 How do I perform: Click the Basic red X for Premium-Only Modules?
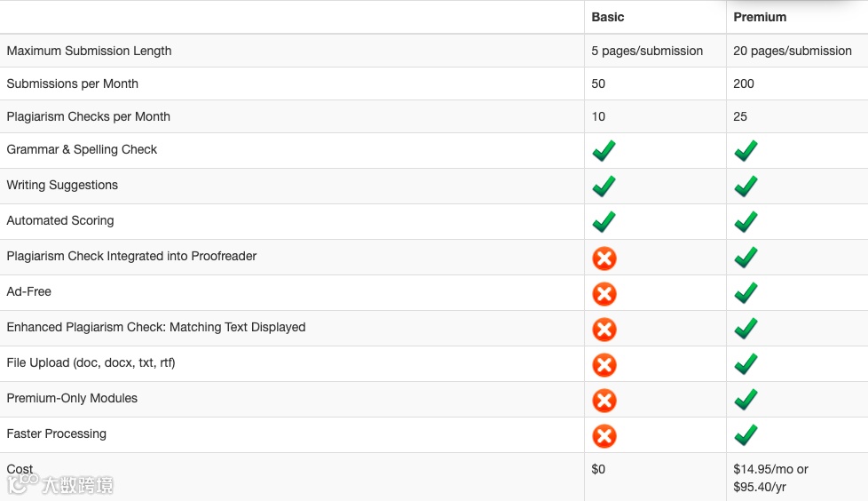[604, 401]
